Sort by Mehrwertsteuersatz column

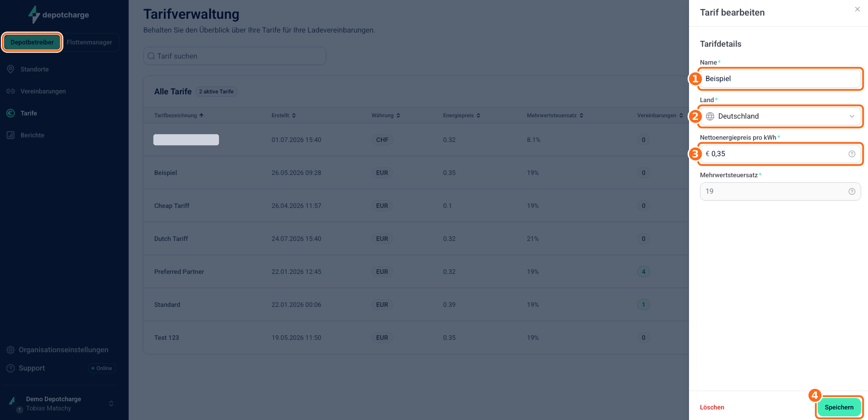(555, 115)
